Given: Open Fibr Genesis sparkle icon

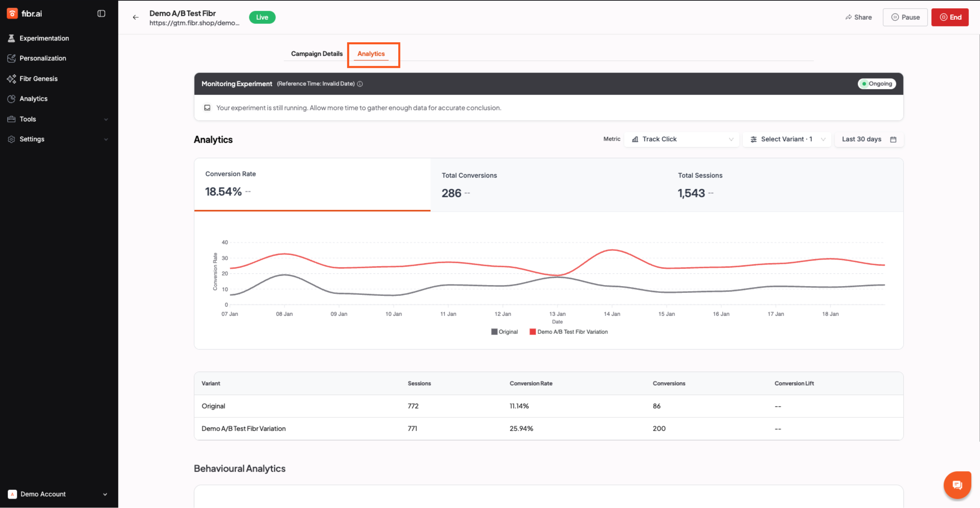Looking at the screenshot, I should coord(11,79).
